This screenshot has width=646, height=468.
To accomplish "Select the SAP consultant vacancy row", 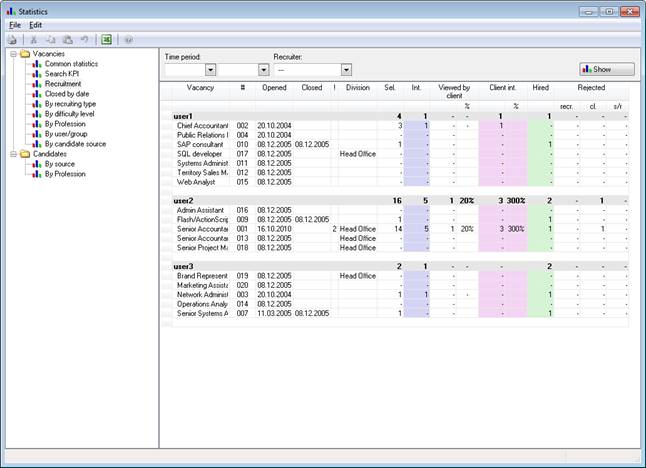I will tap(400, 145).
